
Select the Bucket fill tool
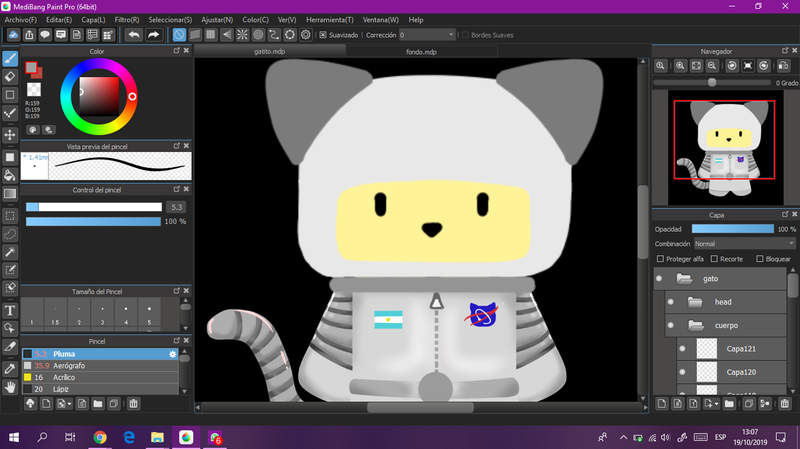10,174
